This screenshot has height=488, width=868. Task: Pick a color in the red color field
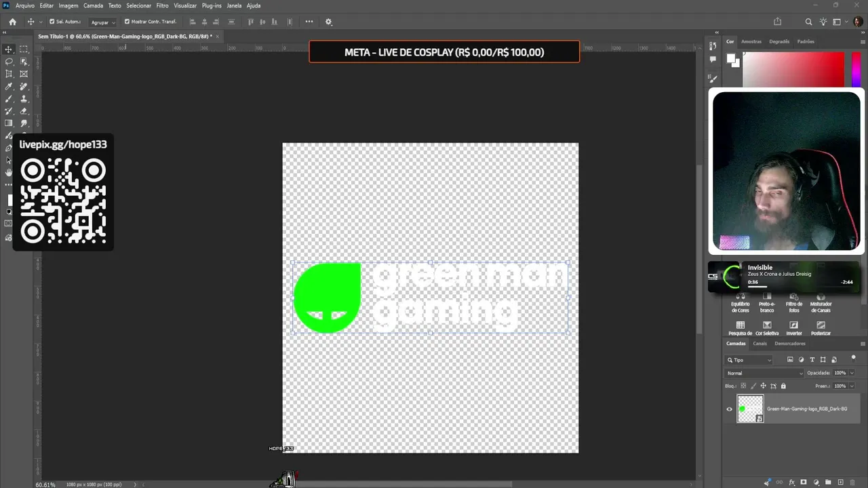(x=793, y=70)
